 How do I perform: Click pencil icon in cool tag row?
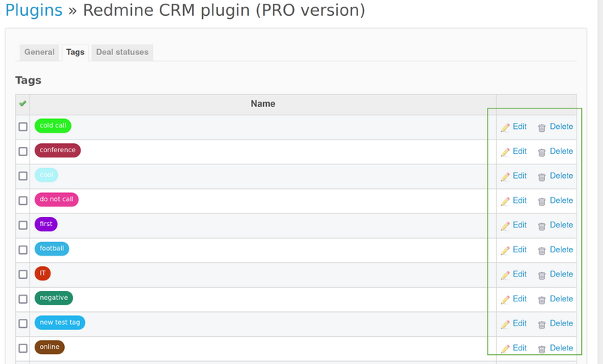point(505,176)
